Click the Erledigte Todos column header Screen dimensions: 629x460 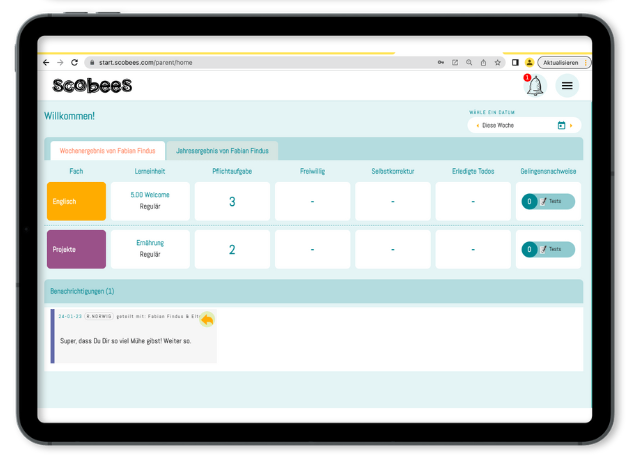pyautogui.click(x=473, y=171)
